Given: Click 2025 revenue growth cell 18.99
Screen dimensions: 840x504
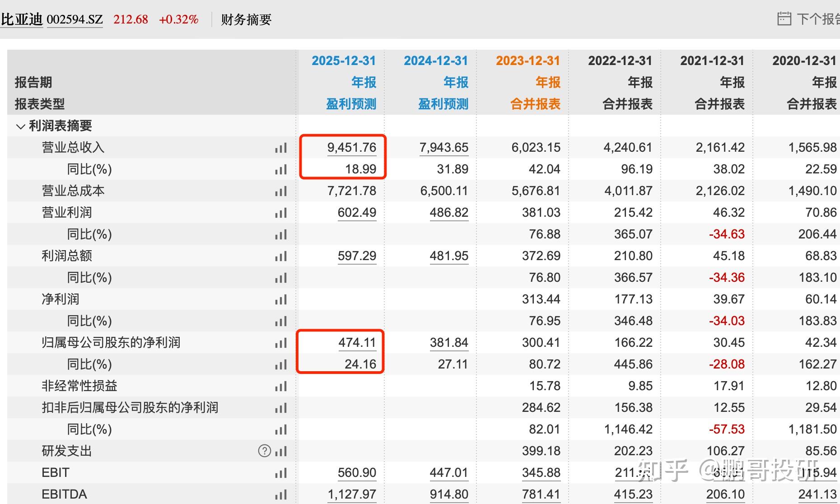Looking at the screenshot, I should (360, 169).
